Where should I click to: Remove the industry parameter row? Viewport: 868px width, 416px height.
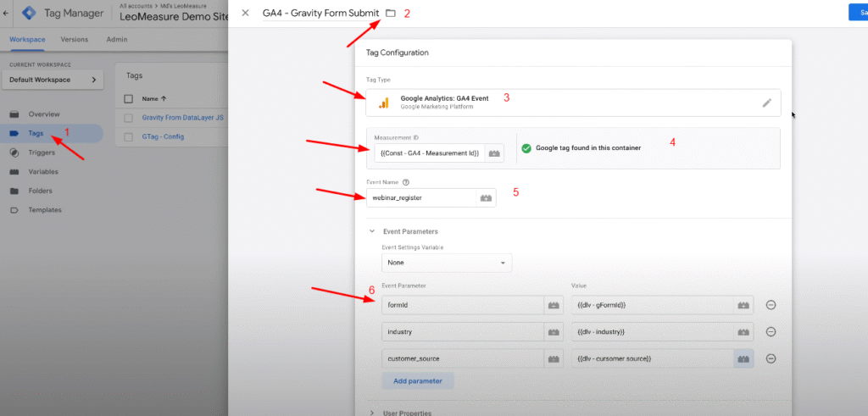pyautogui.click(x=771, y=332)
